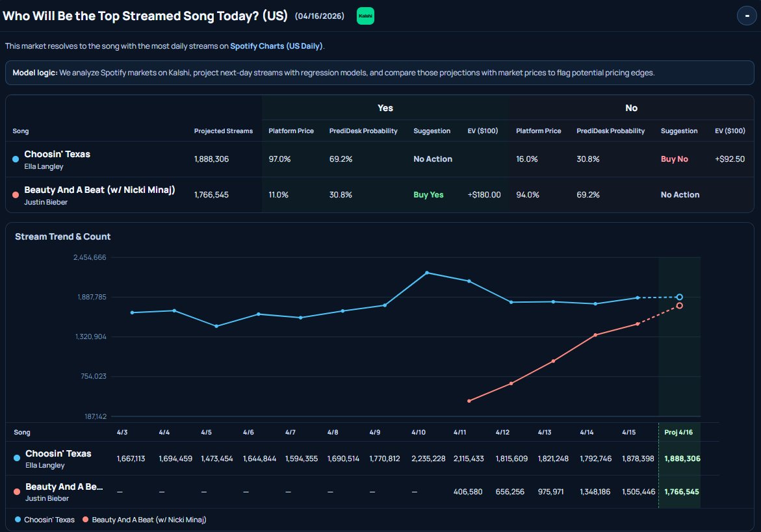This screenshot has width=761, height=532.
Task: Select the Beauty And A Beat (w/ Nicki Minaj) title
Action: [x=99, y=190]
